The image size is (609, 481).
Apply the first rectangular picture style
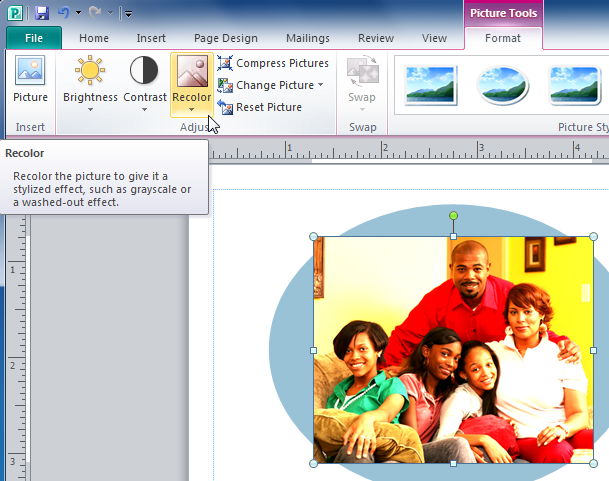[x=431, y=86]
